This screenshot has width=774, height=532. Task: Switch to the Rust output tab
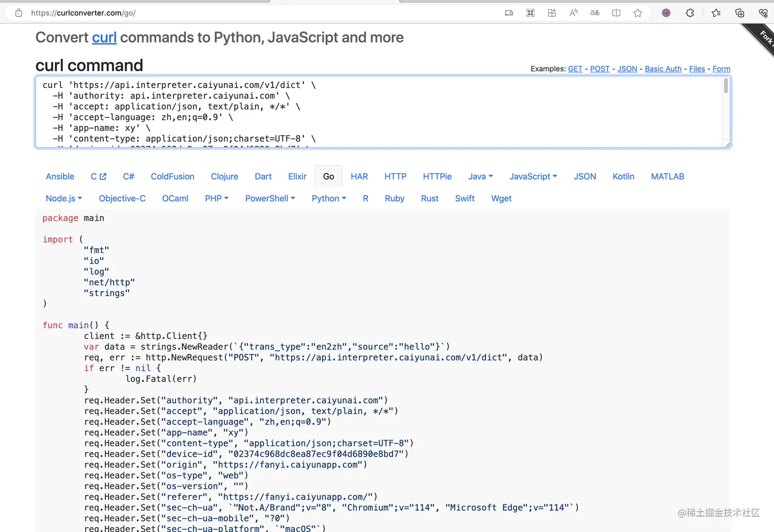[429, 199]
